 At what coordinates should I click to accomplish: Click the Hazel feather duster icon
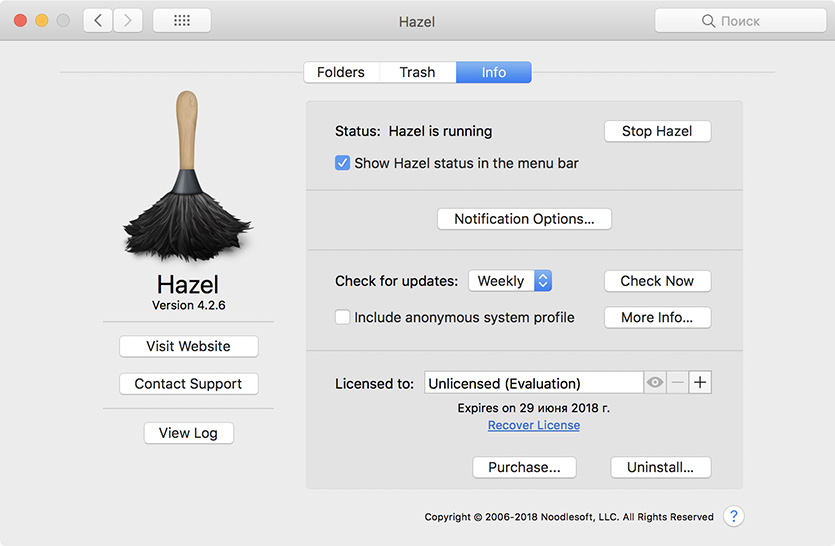pos(187,178)
